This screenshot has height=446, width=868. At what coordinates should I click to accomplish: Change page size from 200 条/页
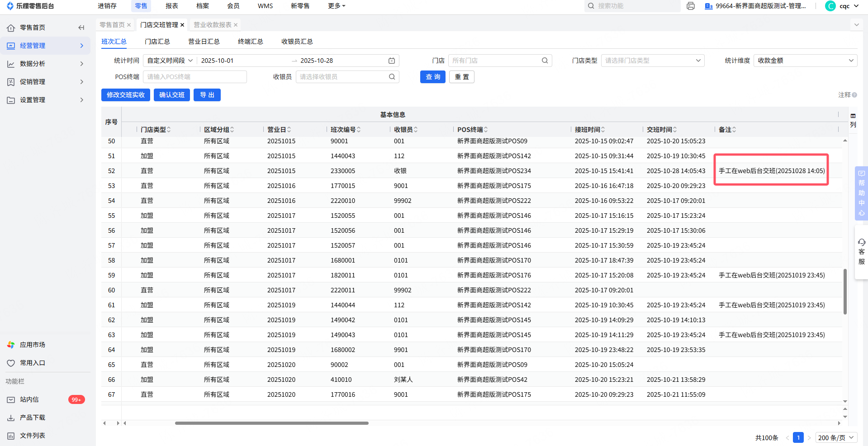(836, 437)
